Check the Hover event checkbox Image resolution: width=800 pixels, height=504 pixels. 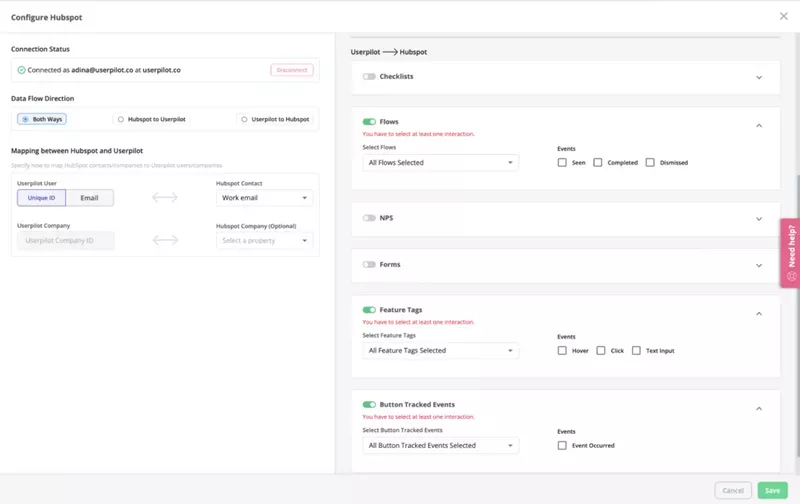(x=562, y=350)
